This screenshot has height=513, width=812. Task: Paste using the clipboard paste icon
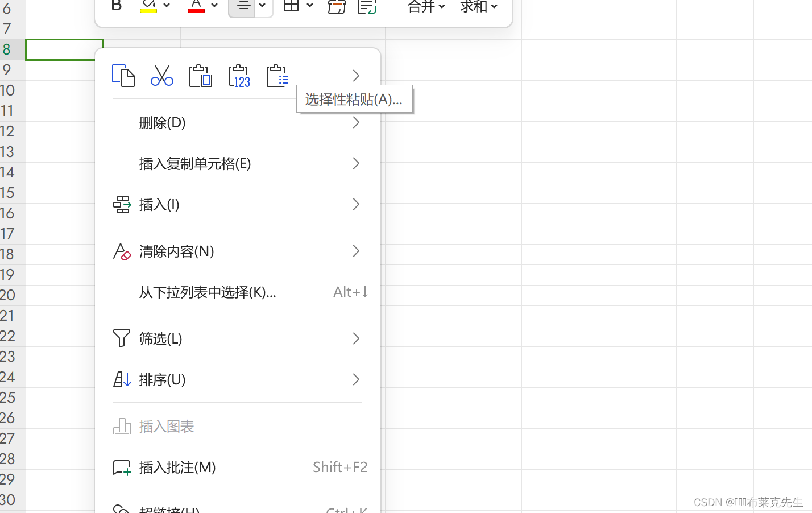(201, 76)
